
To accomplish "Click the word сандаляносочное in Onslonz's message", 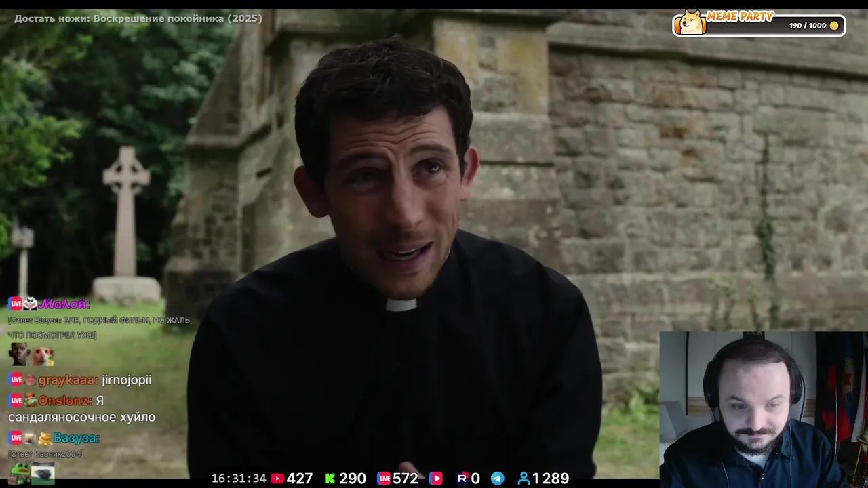I will click(x=62, y=417).
